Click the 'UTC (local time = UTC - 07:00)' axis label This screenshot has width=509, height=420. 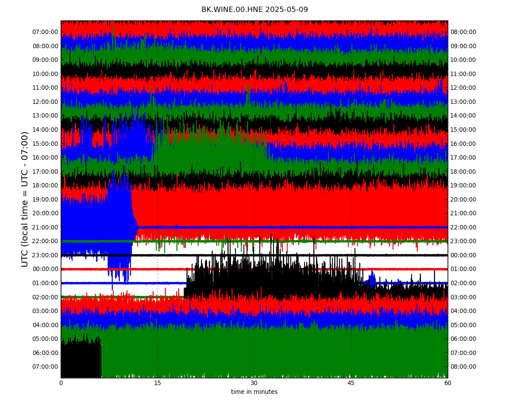point(25,199)
